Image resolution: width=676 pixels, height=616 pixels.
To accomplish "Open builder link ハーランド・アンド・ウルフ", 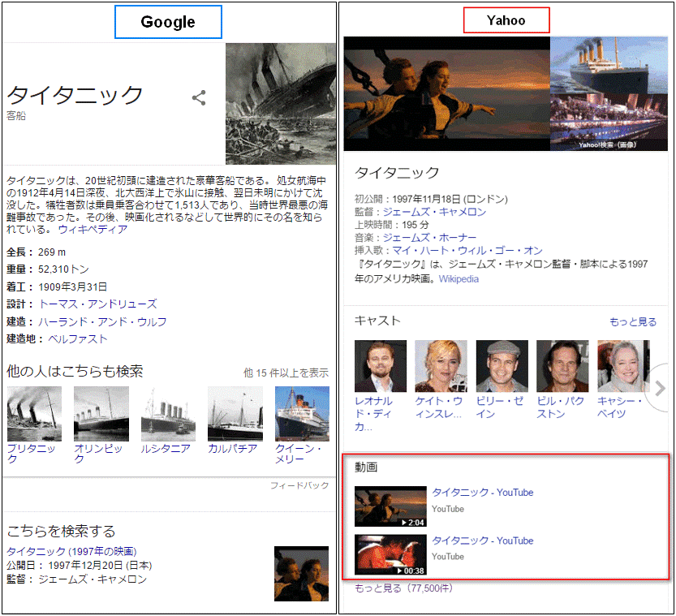I will coord(102,321).
